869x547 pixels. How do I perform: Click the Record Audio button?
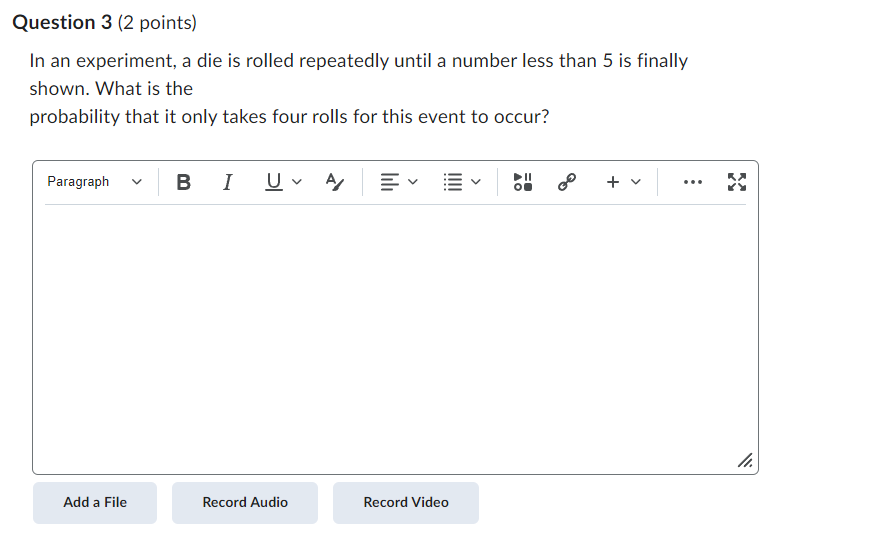pos(245,503)
